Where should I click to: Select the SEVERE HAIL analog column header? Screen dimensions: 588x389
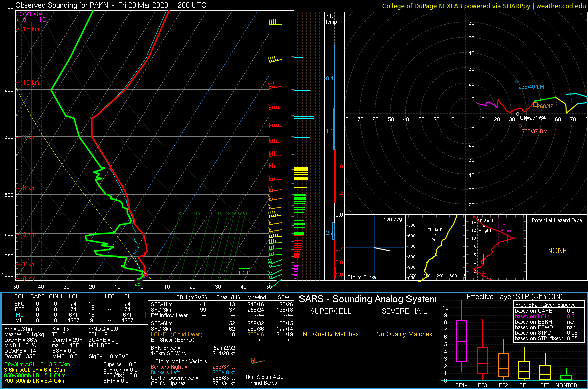(404, 311)
